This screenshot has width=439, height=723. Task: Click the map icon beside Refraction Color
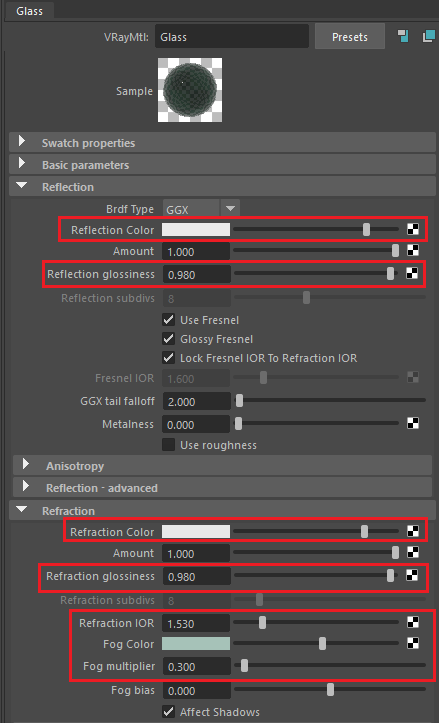[413, 531]
